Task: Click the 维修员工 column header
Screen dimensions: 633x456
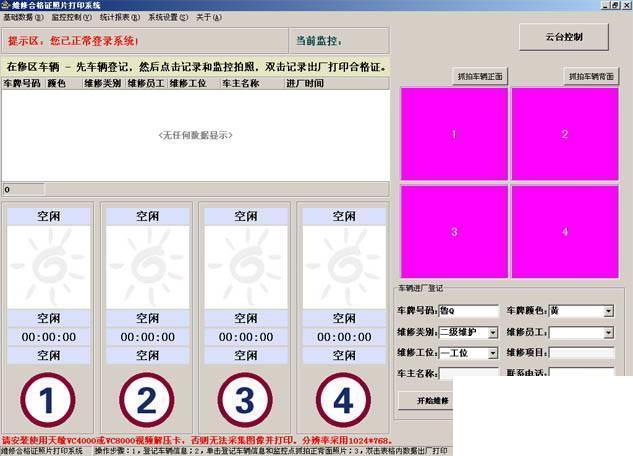Action: point(146,84)
